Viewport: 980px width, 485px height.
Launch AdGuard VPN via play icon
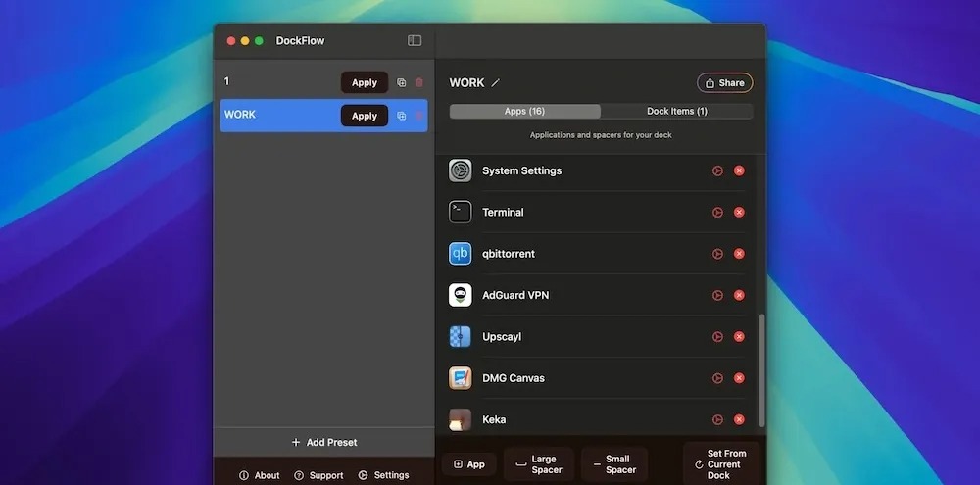point(717,295)
